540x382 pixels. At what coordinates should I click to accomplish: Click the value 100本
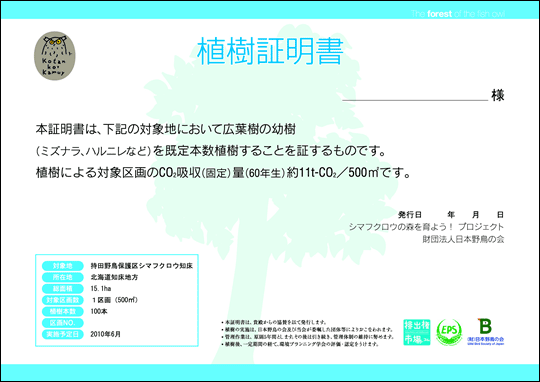(99, 311)
